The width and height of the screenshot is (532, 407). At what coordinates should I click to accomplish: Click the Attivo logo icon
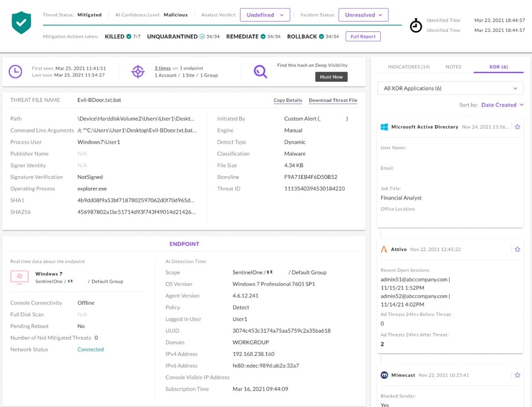384,249
